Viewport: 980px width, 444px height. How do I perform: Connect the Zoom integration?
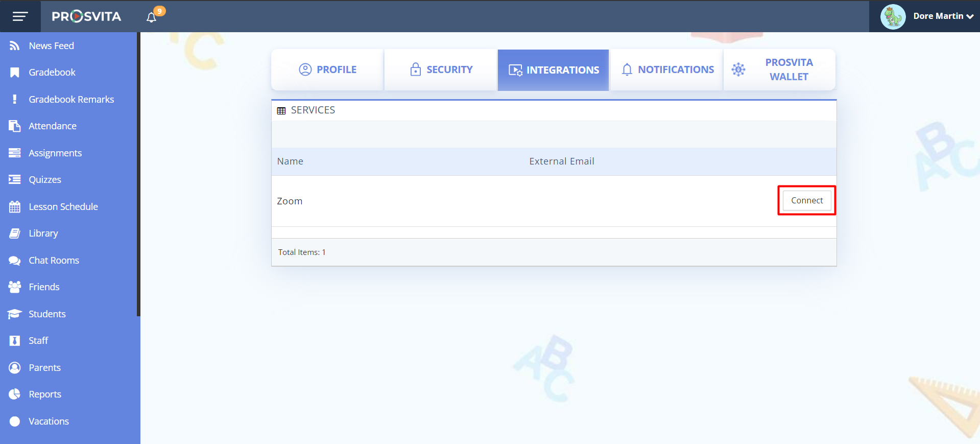point(807,200)
